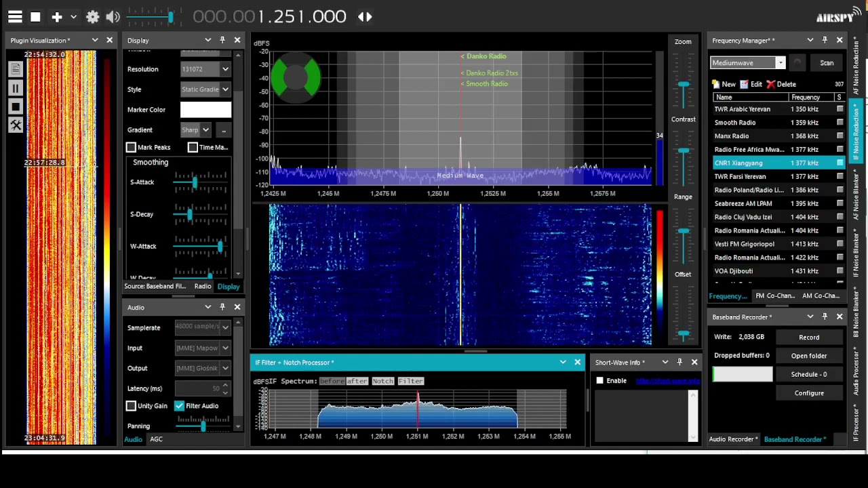Pin the Short-Wave Info panel
This screenshot has height=488, width=868.
679,362
